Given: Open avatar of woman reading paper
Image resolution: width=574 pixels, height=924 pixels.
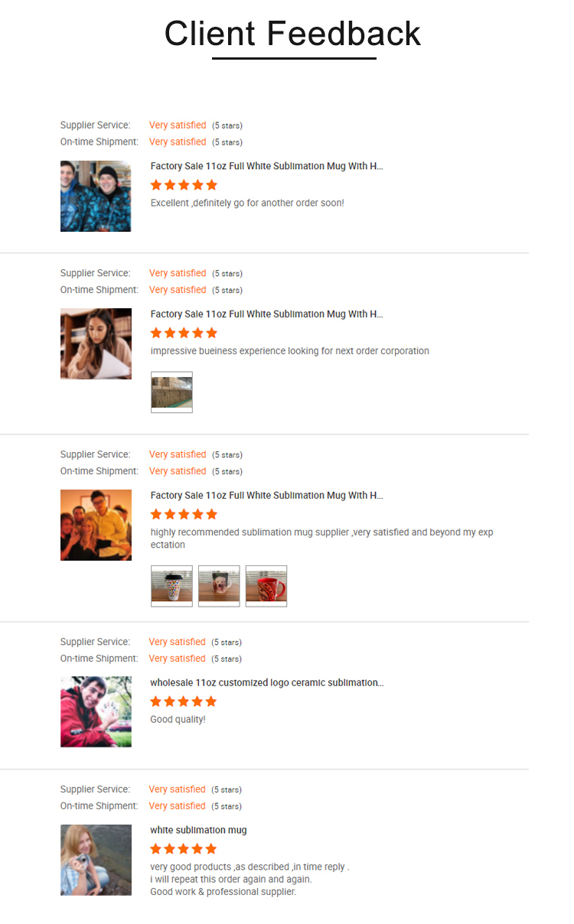Looking at the screenshot, I should [96, 343].
